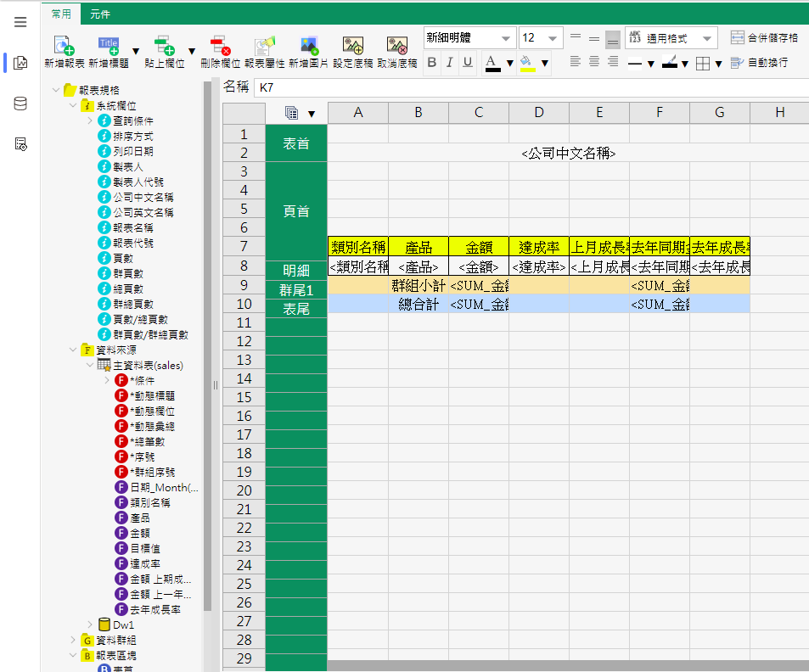Open the database icon in the sidebar
This screenshot has width=809, height=672.
coord(20,104)
